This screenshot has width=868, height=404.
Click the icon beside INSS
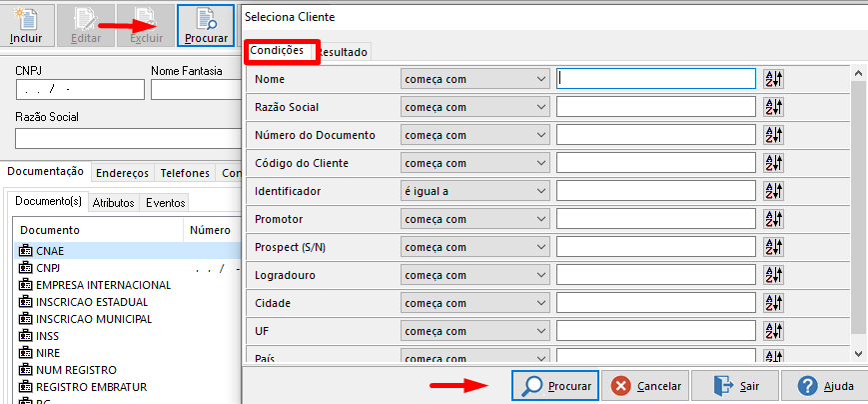(x=25, y=336)
